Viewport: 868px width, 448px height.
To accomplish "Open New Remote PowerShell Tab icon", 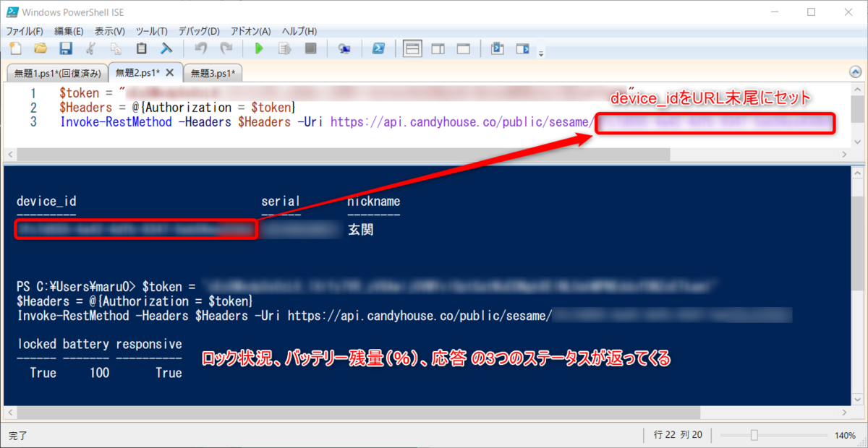I will [344, 49].
